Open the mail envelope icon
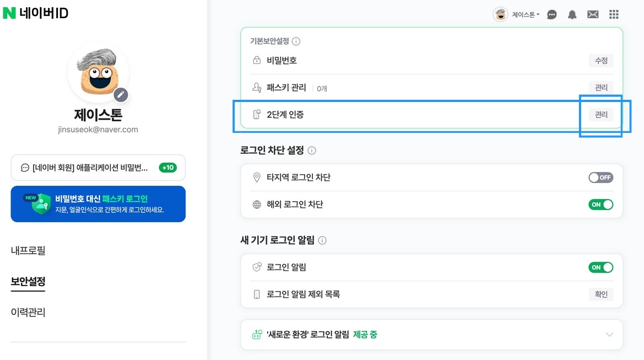The height and width of the screenshot is (360, 644). [593, 15]
